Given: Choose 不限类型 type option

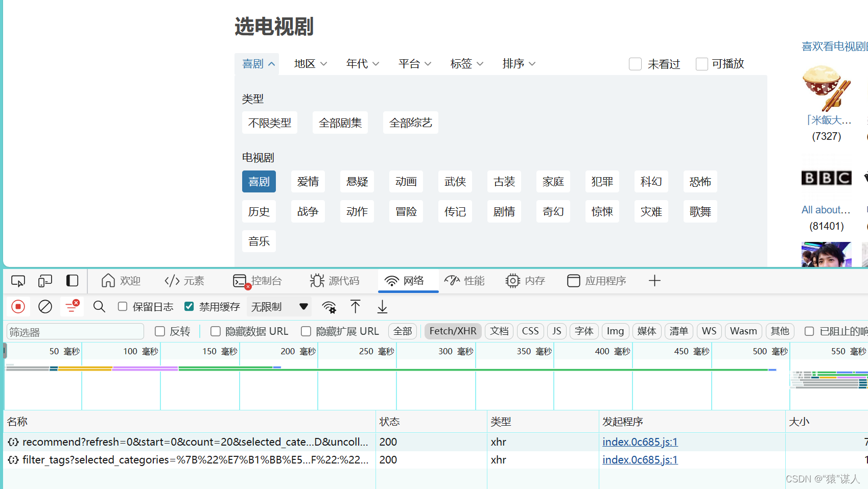Looking at the screenshot, I should coord(270,123).
